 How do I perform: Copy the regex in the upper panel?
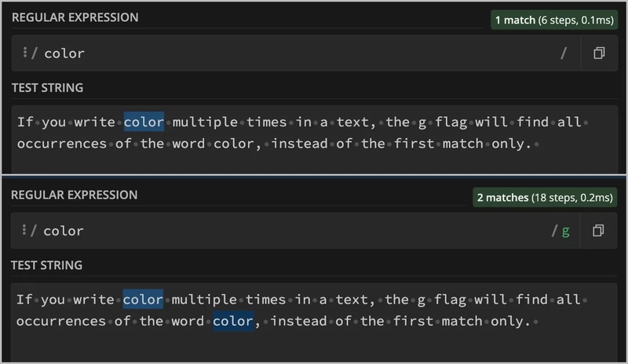(599, 53)
